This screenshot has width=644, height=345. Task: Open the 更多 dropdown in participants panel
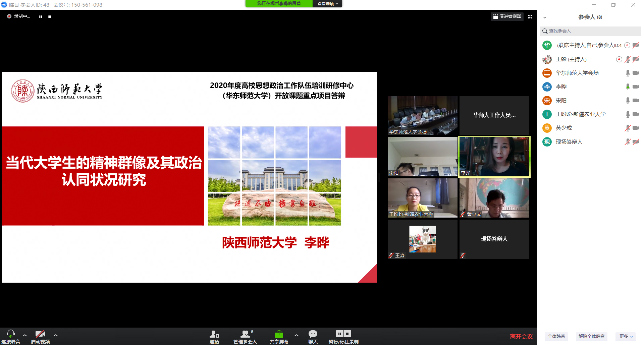coord(626,336)
